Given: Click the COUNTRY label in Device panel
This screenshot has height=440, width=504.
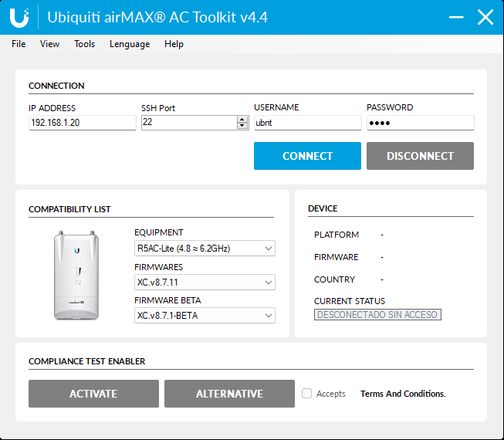Looking at the screenshot, I should pos(334,279).
